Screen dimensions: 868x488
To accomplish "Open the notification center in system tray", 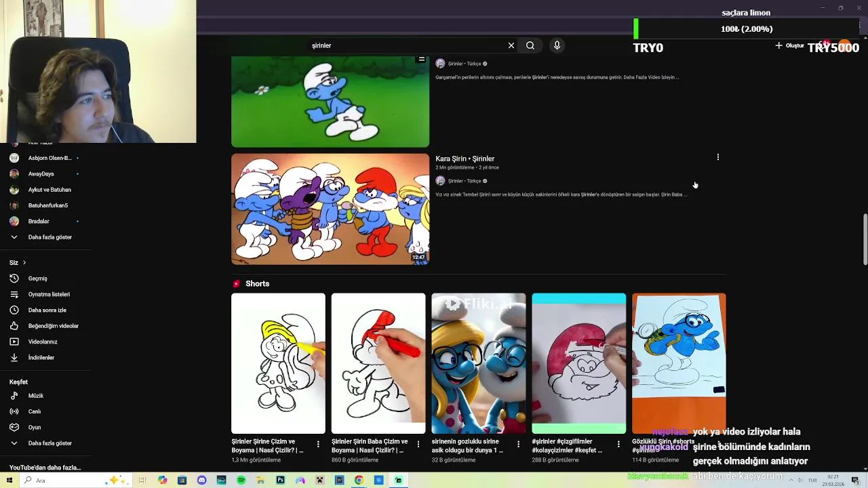I will 856,481.
